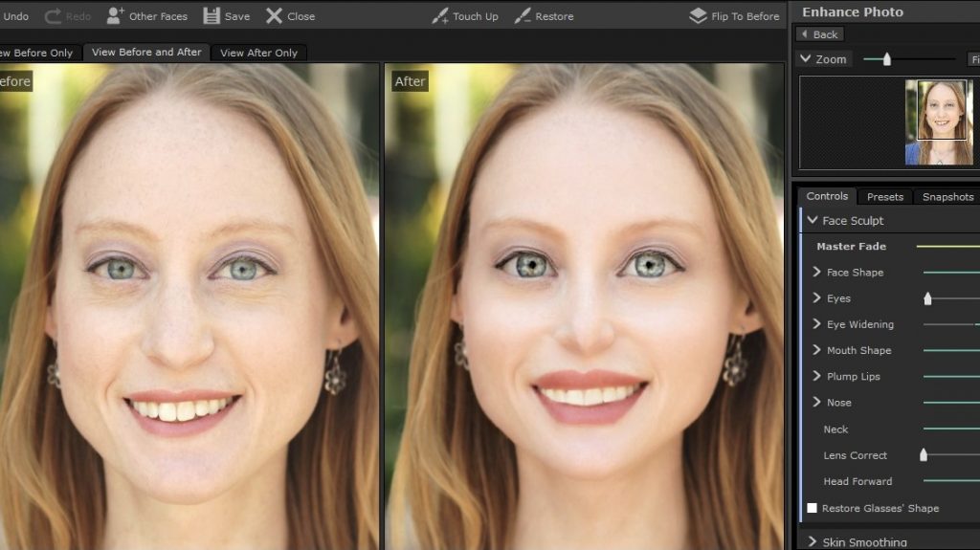Collapse the Zoom panel
This screenshot has height=550, width=980.
click(806, 59)
